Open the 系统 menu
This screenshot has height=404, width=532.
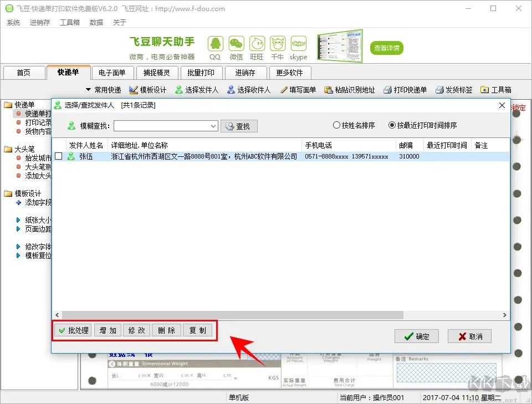click(13, 23)
